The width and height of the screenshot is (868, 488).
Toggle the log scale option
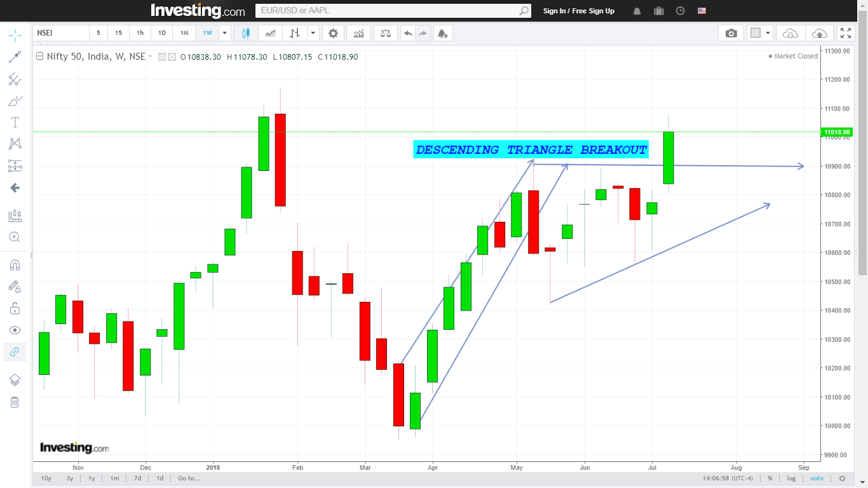pos(790,478)
